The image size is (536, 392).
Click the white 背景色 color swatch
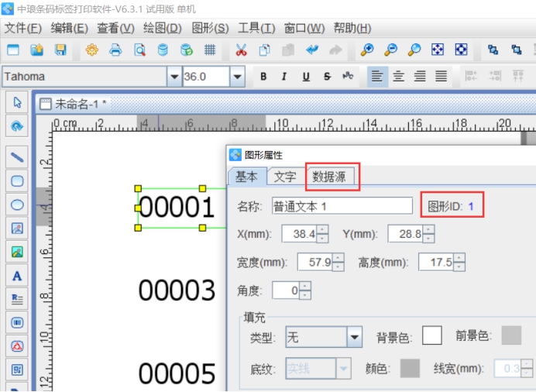(x=431, y=335)
